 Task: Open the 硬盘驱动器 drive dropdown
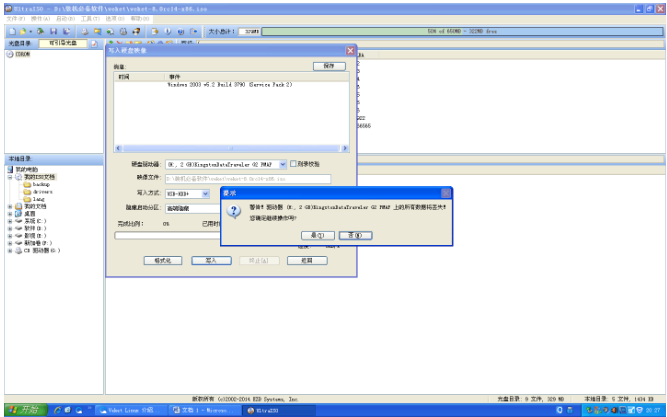click(x=283, y=164)
